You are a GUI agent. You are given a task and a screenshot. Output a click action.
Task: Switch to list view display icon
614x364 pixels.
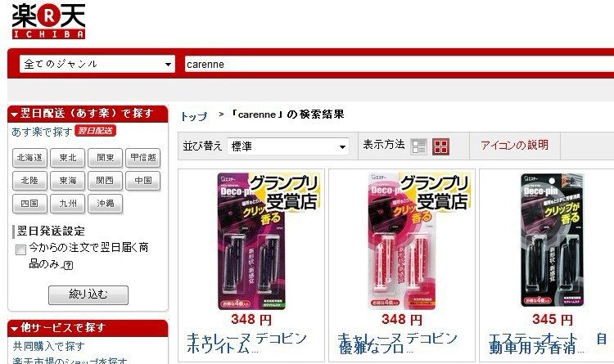click(418, 146)
